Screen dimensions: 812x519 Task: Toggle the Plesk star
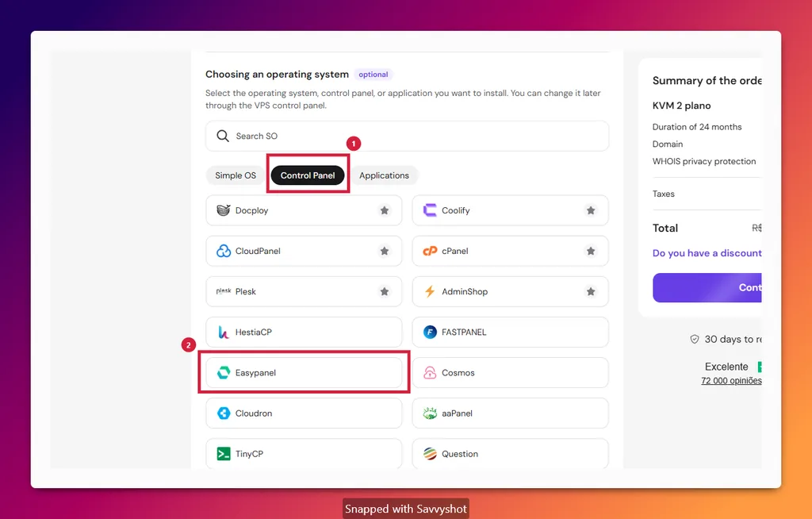coord(385,291)
